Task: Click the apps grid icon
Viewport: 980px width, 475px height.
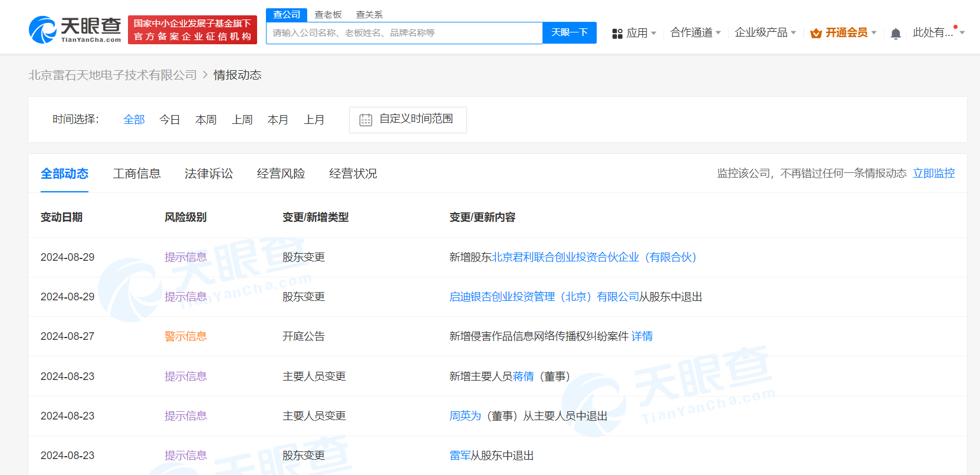Action: click(617, 34)
